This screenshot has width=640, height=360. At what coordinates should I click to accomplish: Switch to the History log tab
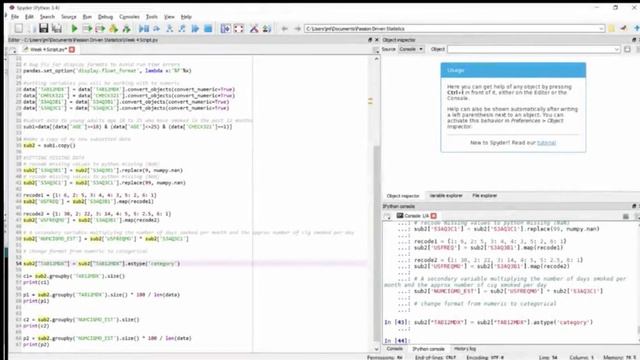(465, 349)
